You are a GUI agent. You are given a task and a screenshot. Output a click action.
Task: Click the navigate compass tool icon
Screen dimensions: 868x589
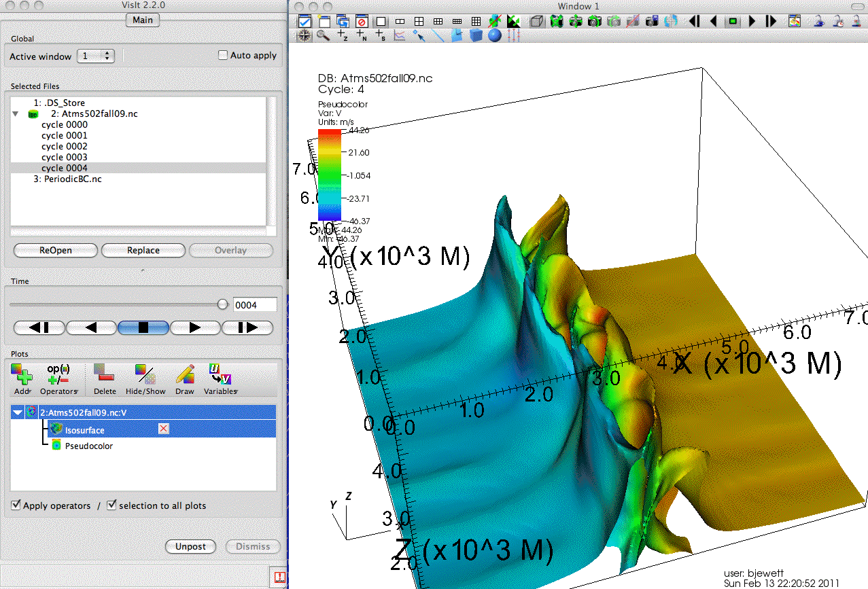coord(304,35)
